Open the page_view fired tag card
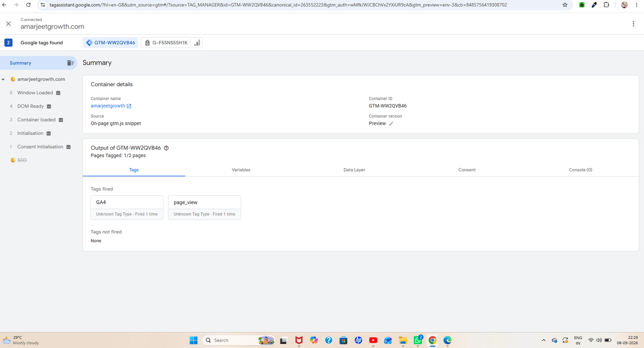The width and height of the screenshot is (644, 348). 204,207
